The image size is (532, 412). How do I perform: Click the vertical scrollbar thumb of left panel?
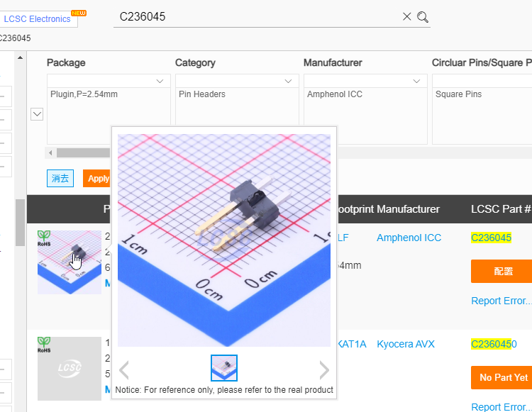pyautogui.click(x=20, y=223)
